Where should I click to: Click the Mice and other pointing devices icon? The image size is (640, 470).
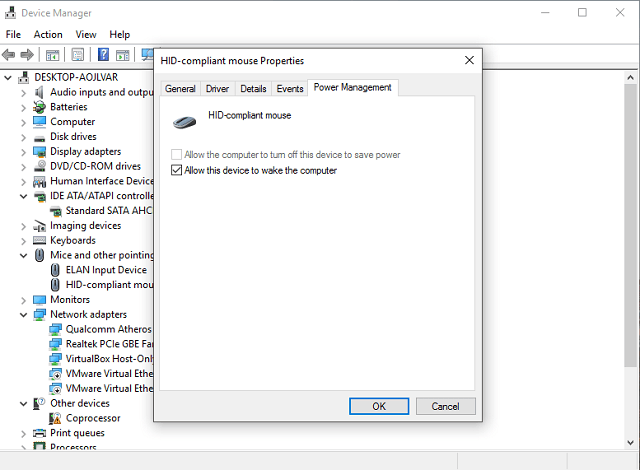39,255
